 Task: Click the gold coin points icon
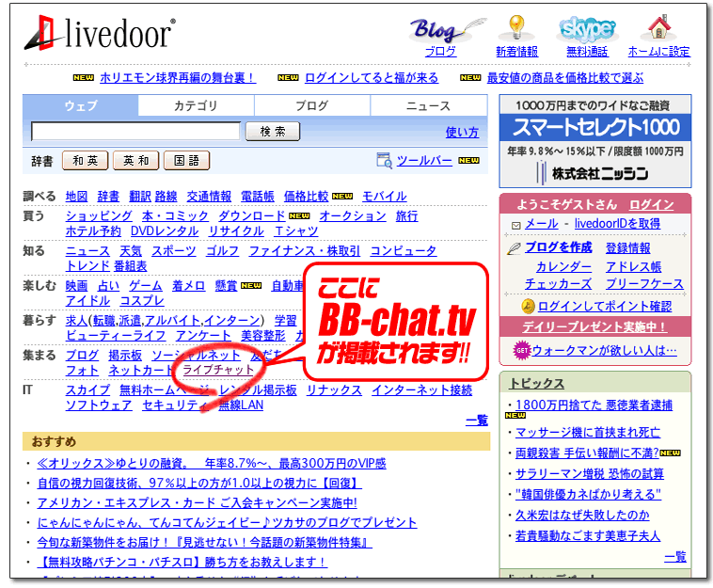528,307
